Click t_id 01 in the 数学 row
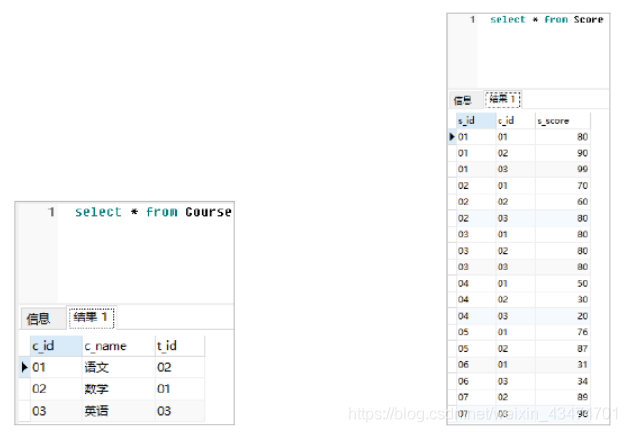The width and height of the screenshot is (627, 432). [x=180, y=389]
